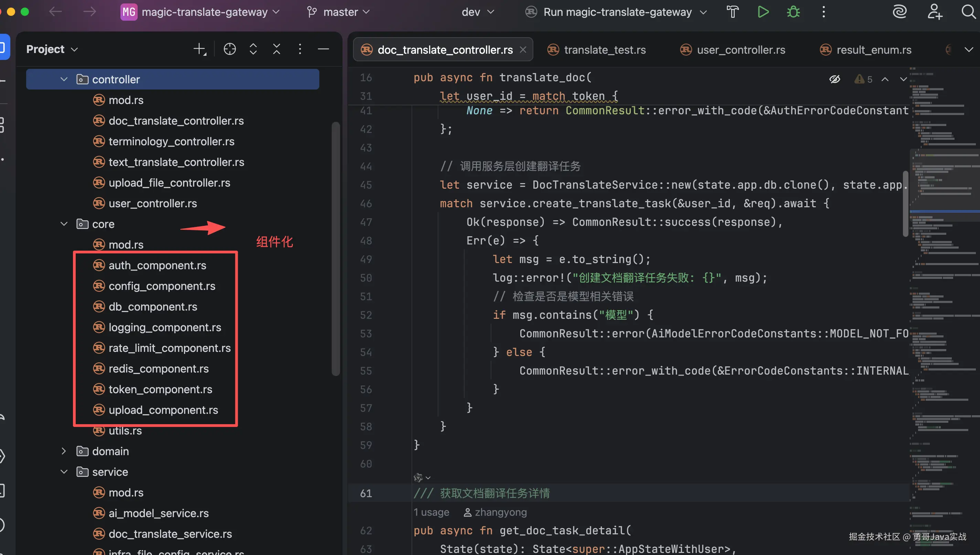Click the Project tree vertical scrollbar
The image size is (980, 555).
(x=335, y=249)
